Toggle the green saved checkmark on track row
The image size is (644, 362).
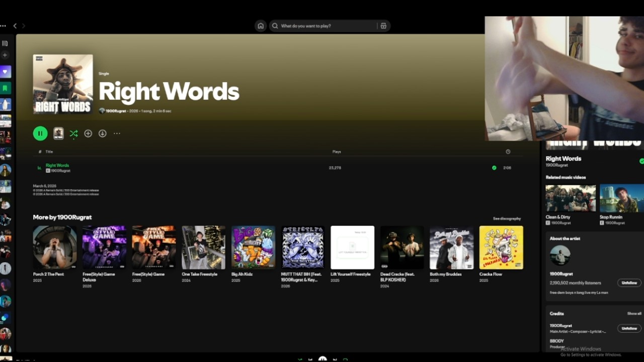click(x=494, y=168)
